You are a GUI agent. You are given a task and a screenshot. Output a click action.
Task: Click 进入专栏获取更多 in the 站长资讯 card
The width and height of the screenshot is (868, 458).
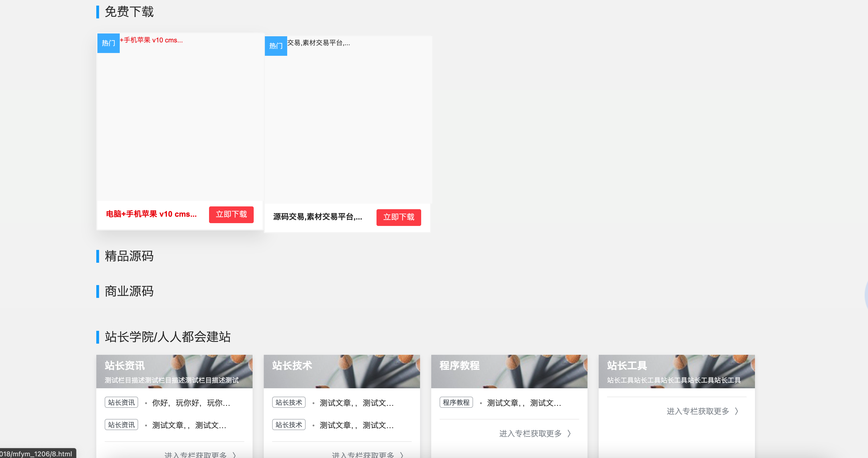(x=195, y=455)
